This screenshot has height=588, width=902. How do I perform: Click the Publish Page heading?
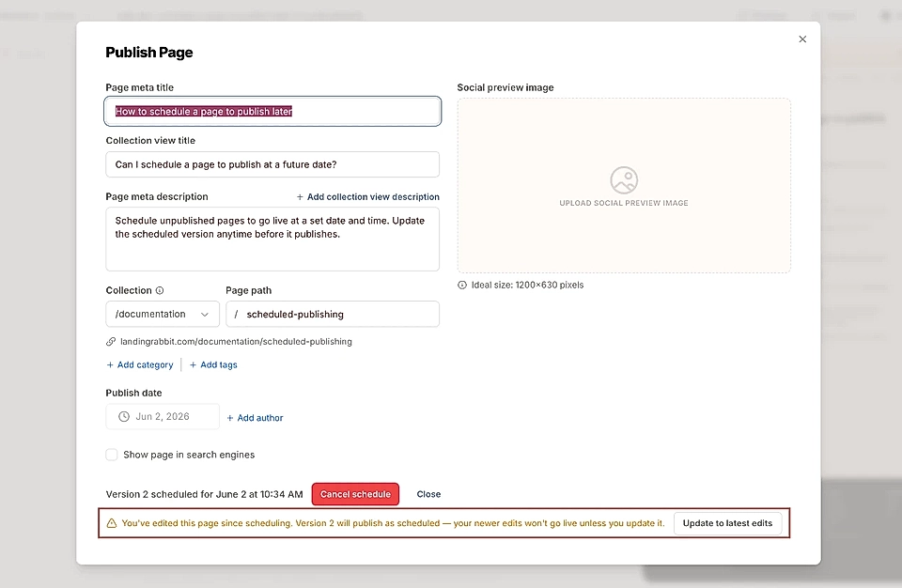[x=149, y=53]
